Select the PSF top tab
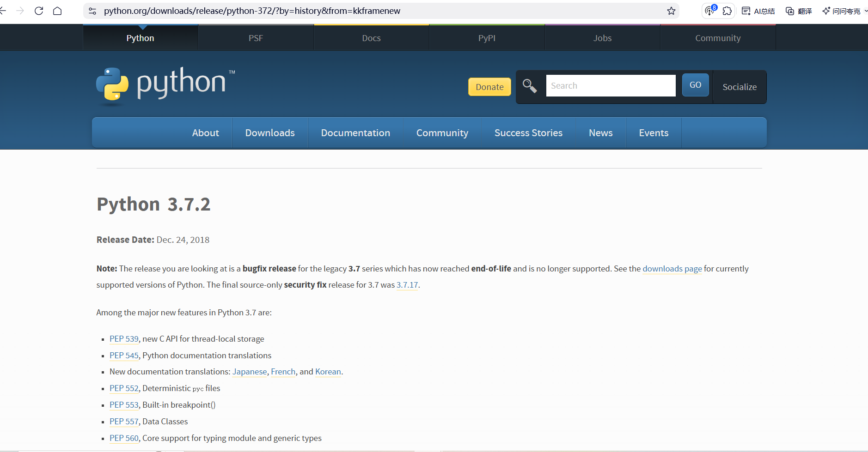Viewport: 868px width, 452px height. (x=256, y=38)
